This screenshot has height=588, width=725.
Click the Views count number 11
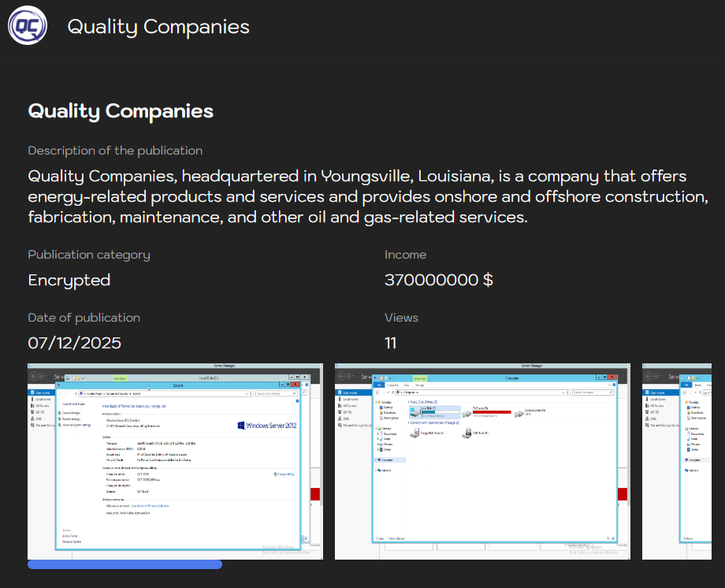click(x=390, y=343)
